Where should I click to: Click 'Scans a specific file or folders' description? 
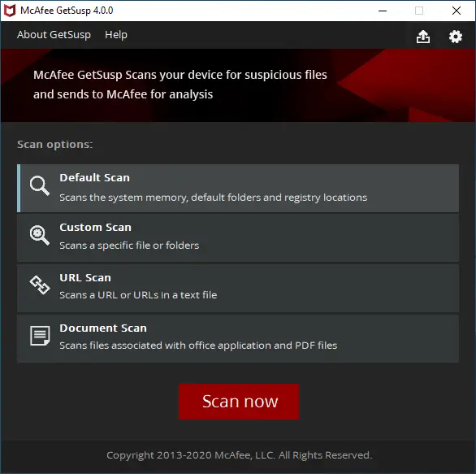(129, 246)
